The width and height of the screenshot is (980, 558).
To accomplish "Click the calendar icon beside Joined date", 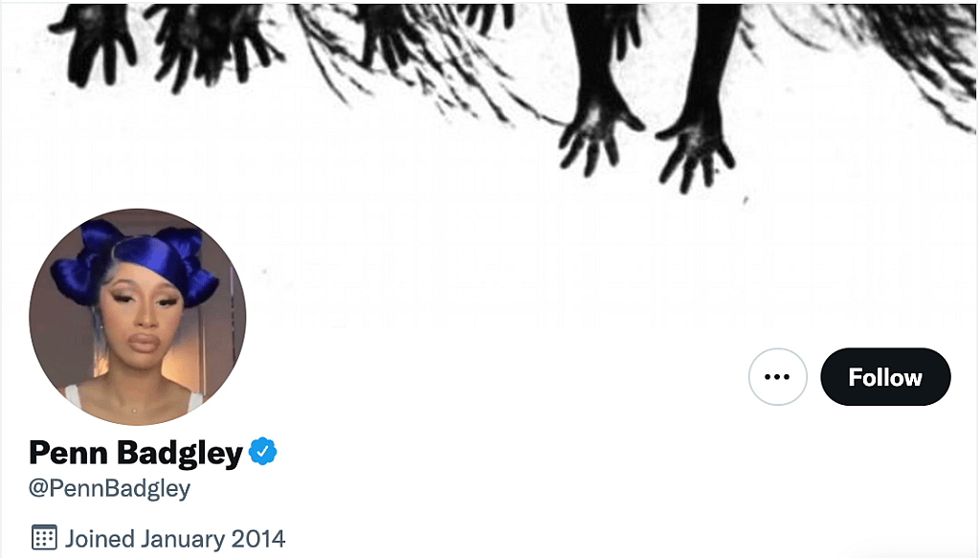I will pos(44,537).
